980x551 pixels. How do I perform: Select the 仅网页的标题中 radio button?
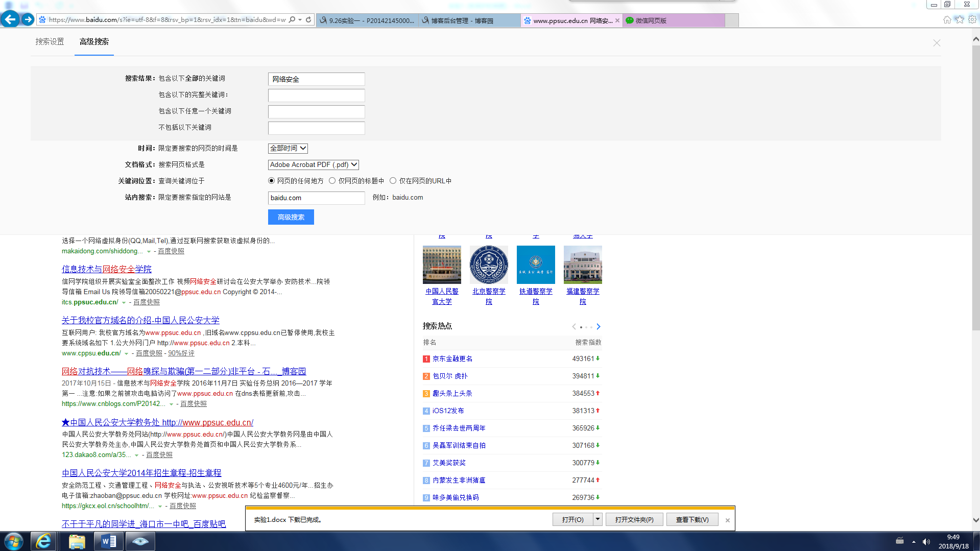click(332, 181)
